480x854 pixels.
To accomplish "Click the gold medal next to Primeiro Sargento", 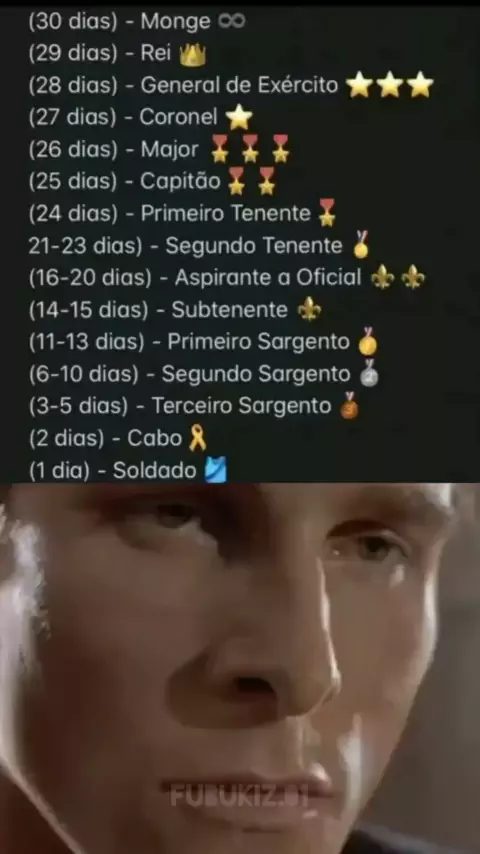I will [x=368, y=341].
